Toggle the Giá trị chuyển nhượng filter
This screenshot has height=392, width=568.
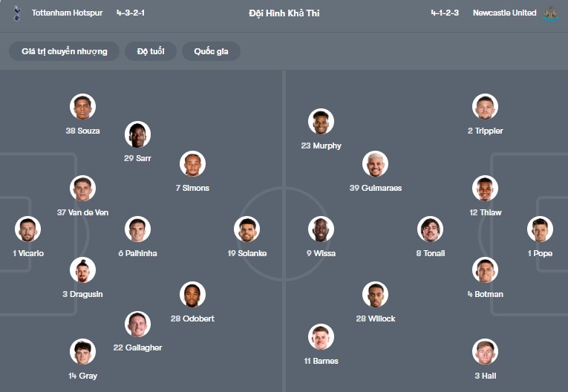coord(65,51)
